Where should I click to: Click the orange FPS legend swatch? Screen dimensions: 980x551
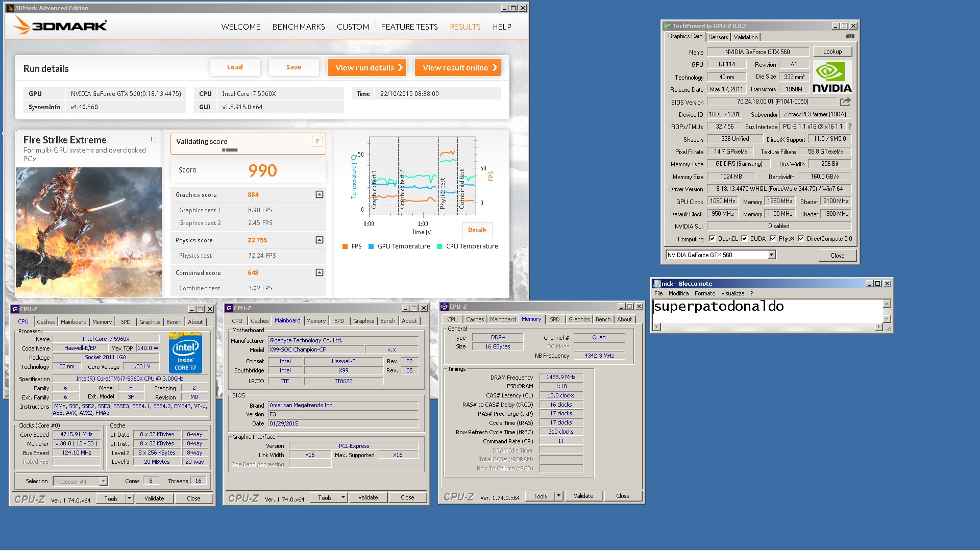coord(345,246)
